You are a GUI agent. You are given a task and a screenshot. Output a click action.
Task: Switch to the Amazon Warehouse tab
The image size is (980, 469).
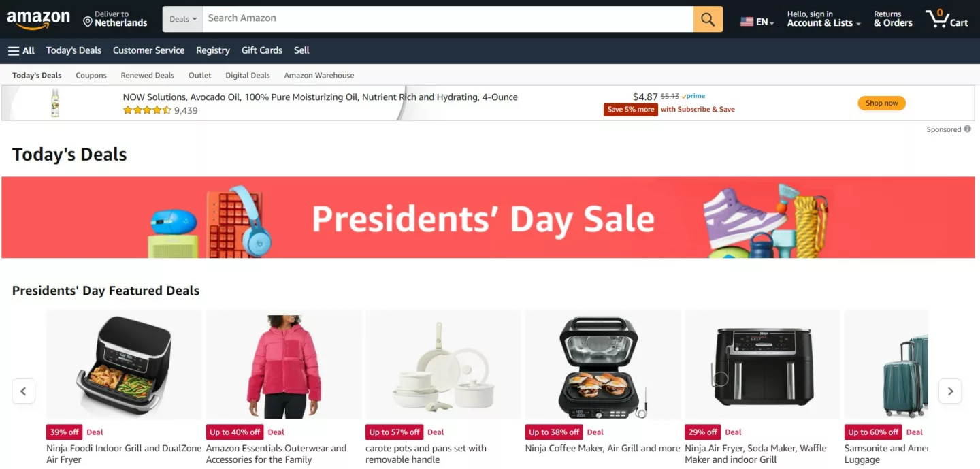click(x=319, y=76)
